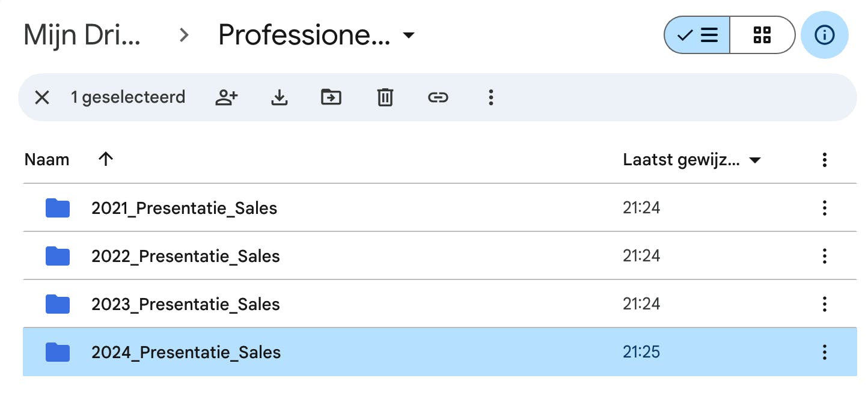The width and height of the screenshot is (868, 411).
Task: Open more actions for 2021_Presentatie_Sales
Action: click(x=824, y=208)
